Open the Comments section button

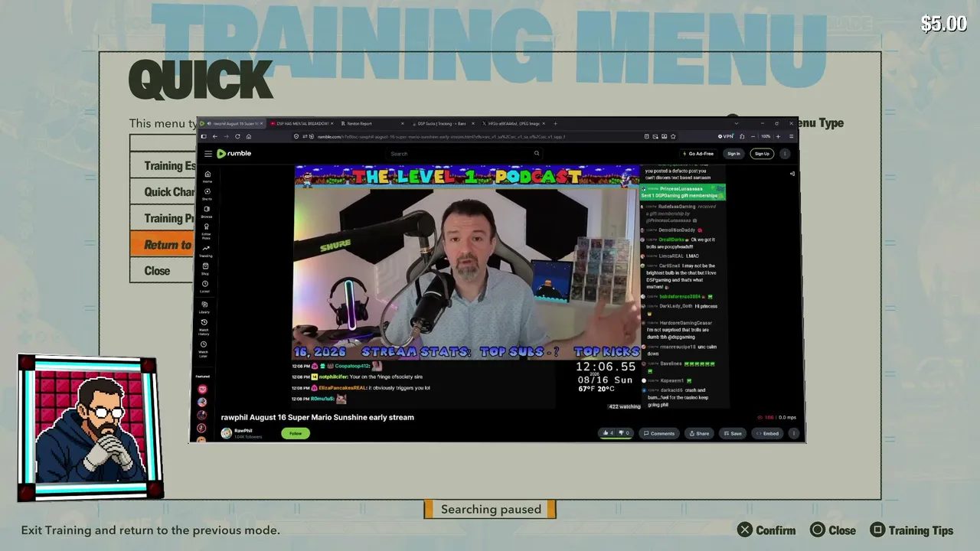pyautogui.click(x=659, y=433)
